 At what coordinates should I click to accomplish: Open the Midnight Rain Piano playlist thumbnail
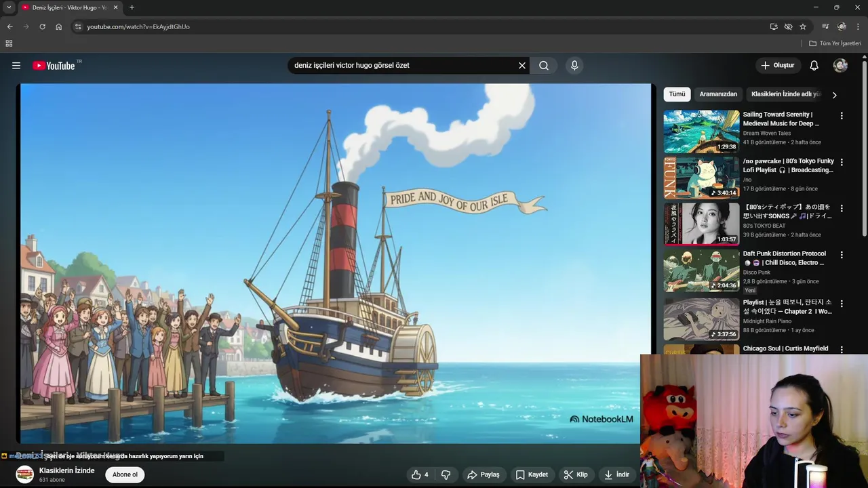click(701, 319)
